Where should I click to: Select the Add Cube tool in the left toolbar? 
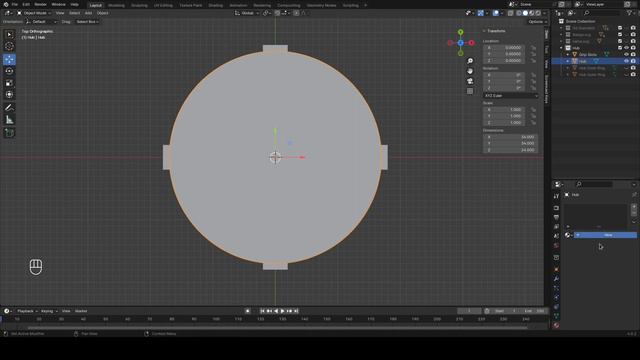9,133
